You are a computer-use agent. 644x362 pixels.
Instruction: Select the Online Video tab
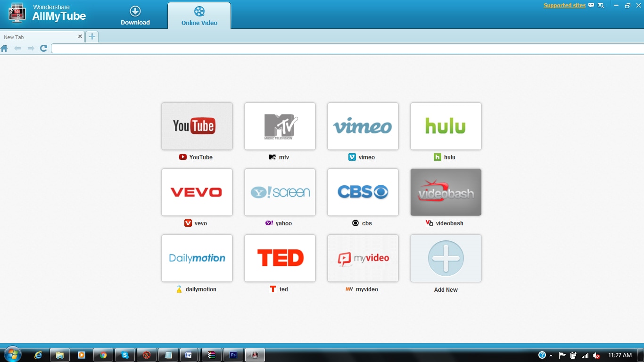tap(199, 16)
